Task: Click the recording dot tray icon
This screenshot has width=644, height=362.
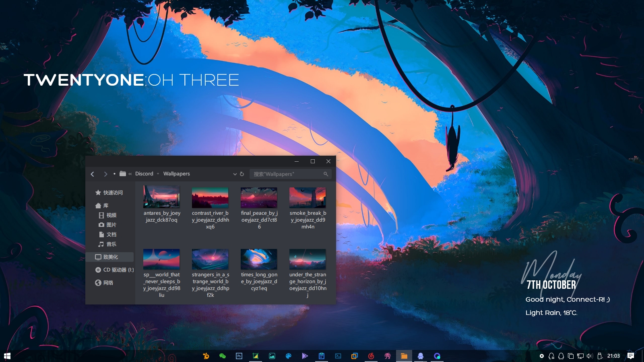Action: tap(542, 356)
